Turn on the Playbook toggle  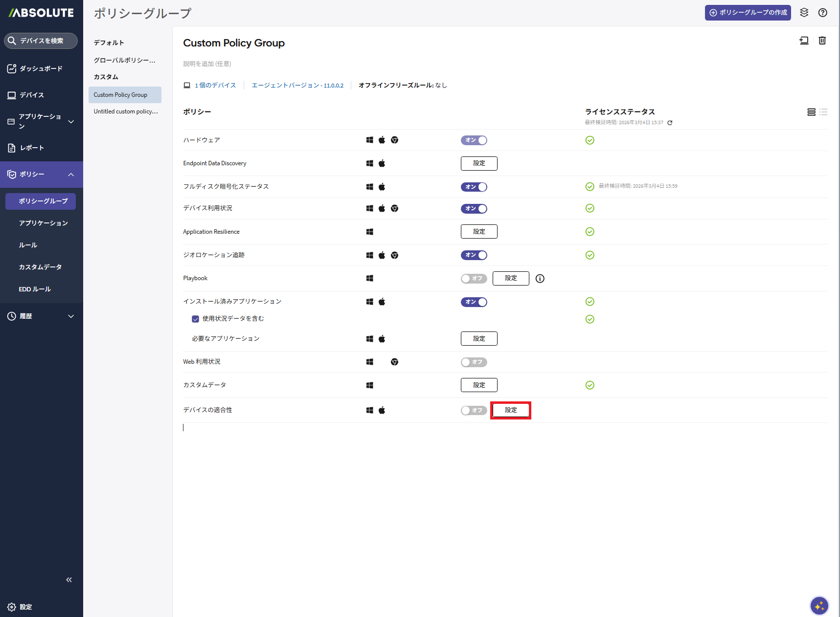click(474, 279)
